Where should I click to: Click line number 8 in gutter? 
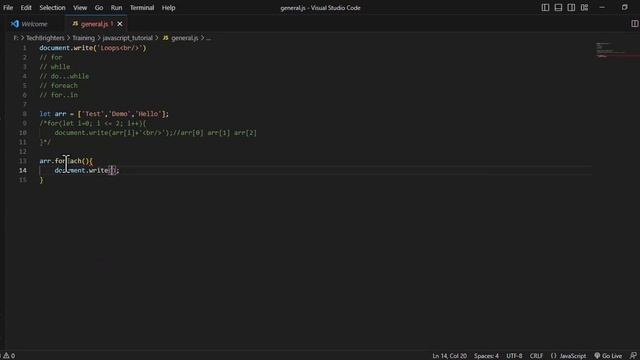tap(24, 114)
